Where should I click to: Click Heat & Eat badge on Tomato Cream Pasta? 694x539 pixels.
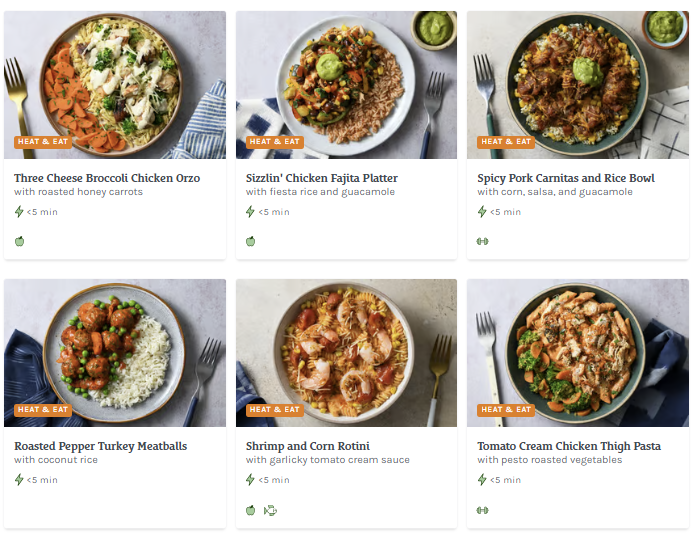tap(507, 410)
